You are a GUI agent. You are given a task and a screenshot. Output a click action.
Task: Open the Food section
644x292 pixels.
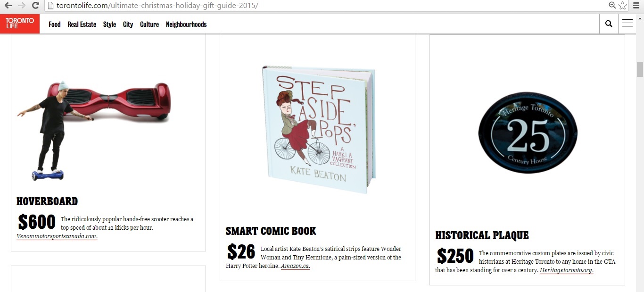pyautogui.click(x=55, y=25)
